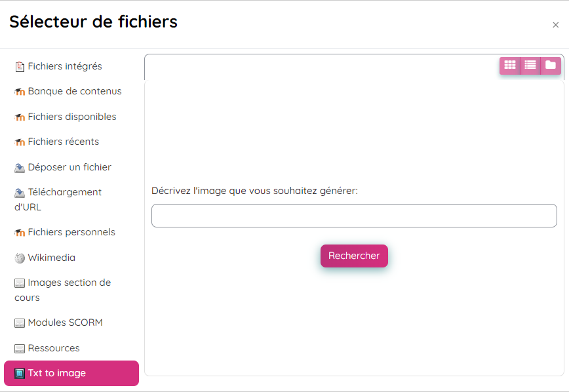Select the Txt to image repository
Screen dimensions: 569x392
point(71,373)
